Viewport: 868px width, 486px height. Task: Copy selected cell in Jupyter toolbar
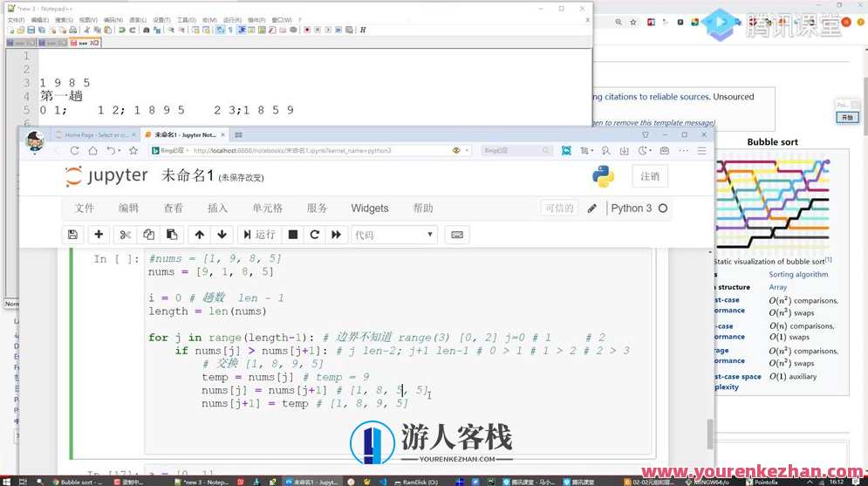(148, 235)
